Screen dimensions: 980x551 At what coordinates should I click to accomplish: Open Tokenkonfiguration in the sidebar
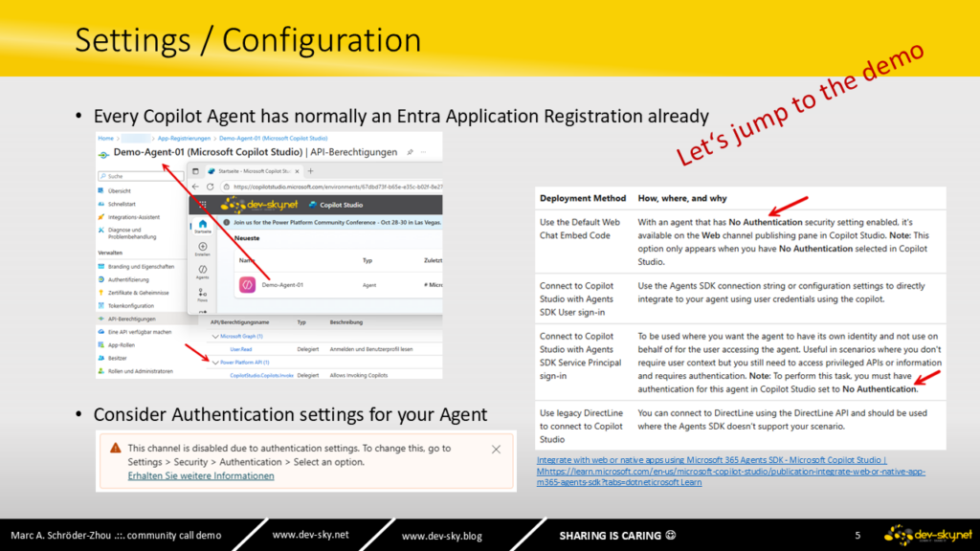[130, 306]
